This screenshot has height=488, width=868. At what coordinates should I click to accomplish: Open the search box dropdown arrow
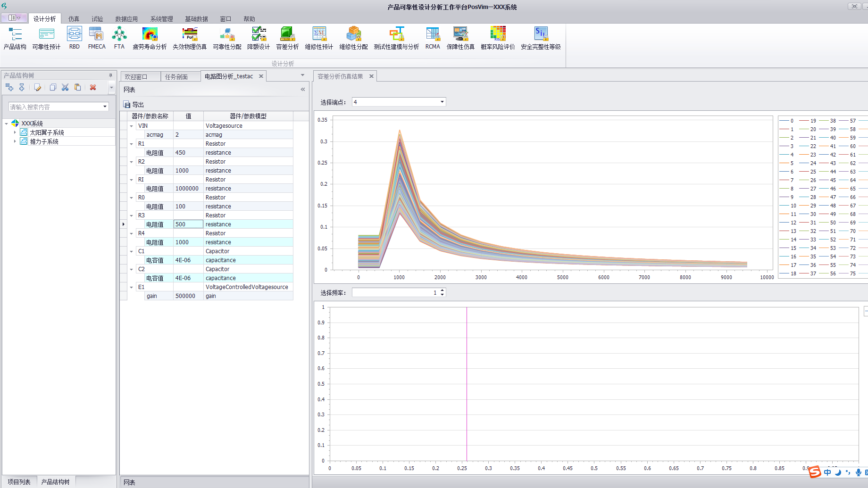pos(105,107)
